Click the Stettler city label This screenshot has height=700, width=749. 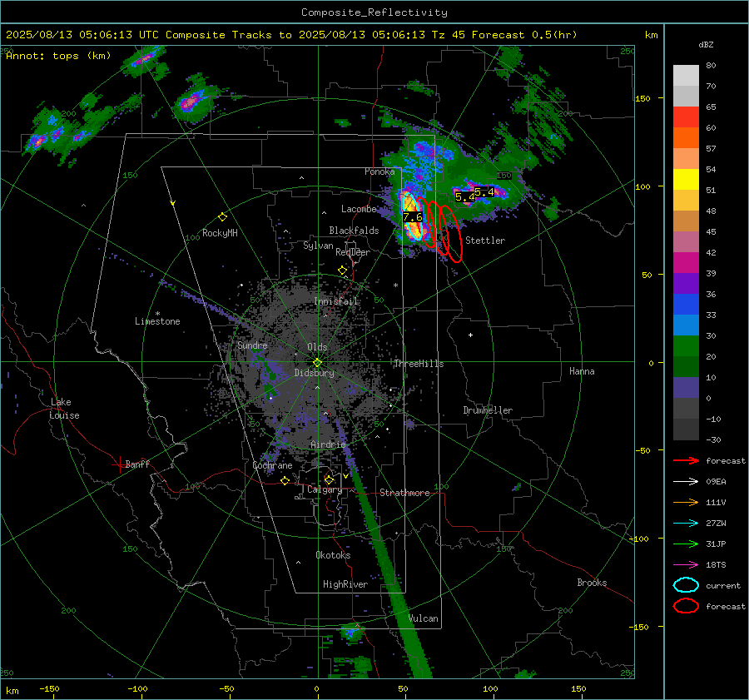pos(485,241)
